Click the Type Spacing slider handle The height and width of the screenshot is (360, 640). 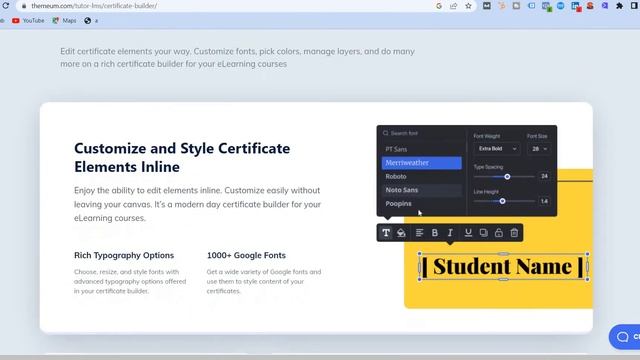pyautogui.click(x=507, y=177)
